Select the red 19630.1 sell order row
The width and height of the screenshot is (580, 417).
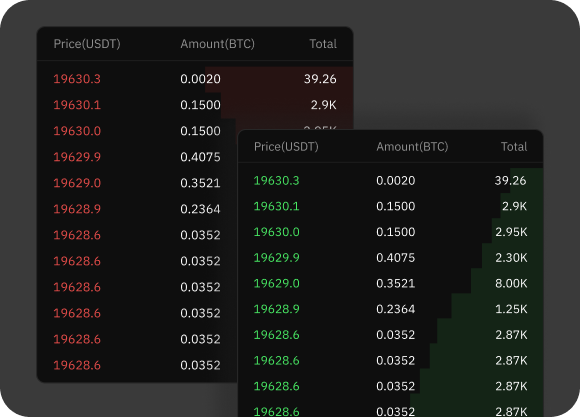(195, 105)
